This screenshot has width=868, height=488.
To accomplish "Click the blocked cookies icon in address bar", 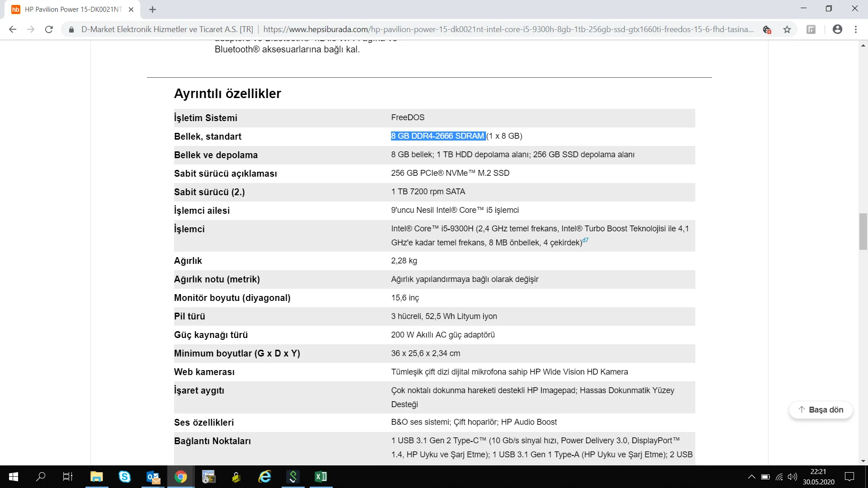I will (767, 29).
